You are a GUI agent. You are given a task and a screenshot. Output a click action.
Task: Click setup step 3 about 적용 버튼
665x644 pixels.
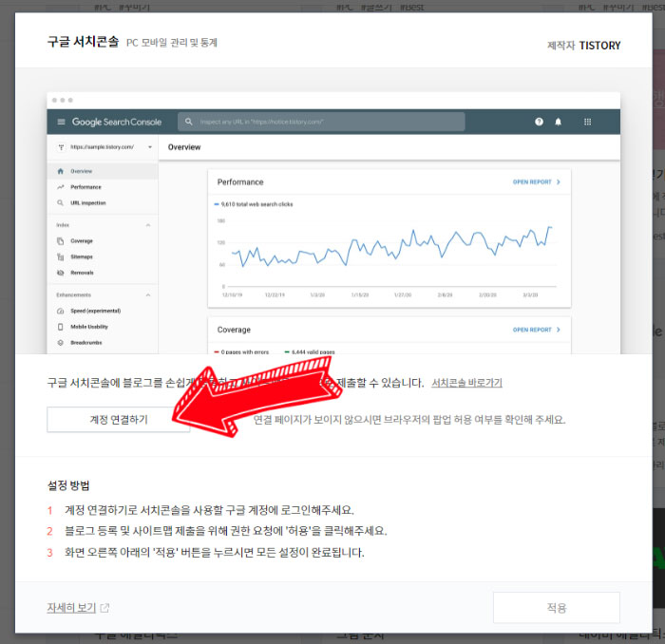(x=214, y=553)
